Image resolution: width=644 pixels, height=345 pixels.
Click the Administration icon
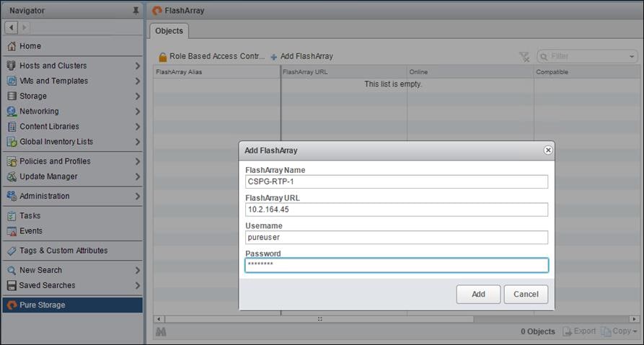pyautogui.click(x=12, y=196)
